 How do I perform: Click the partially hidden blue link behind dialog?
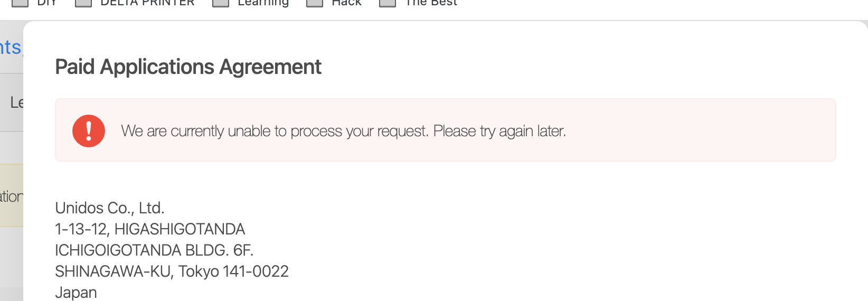coord(11,47)
